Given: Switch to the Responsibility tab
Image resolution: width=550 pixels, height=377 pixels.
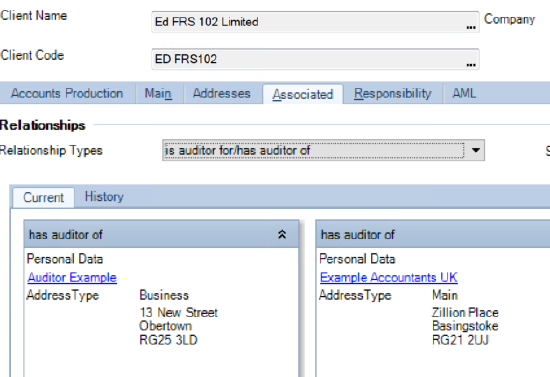Looking at the screenshot, I should tap(393, 93).
